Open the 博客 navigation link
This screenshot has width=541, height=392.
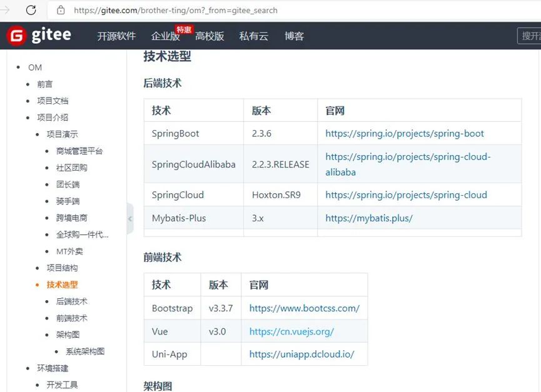294,36
